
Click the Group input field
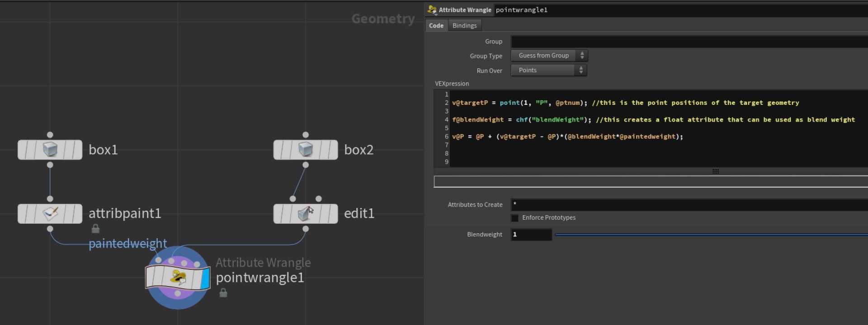coord(687,42)
